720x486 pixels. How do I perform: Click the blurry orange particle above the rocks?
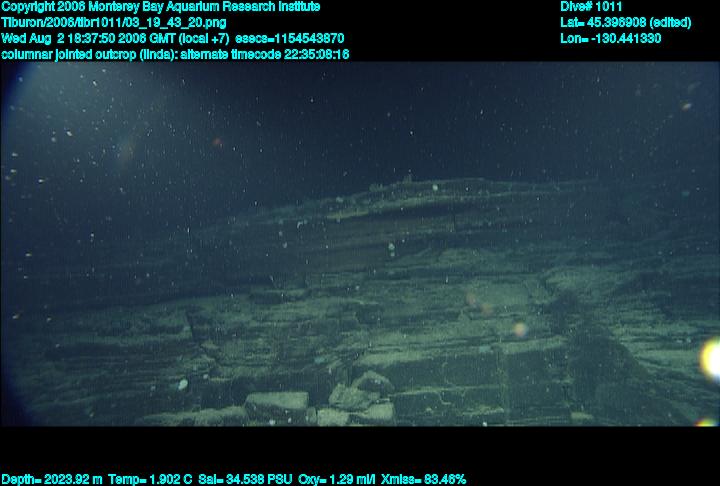pyautogui.click(x=518, y=328)
